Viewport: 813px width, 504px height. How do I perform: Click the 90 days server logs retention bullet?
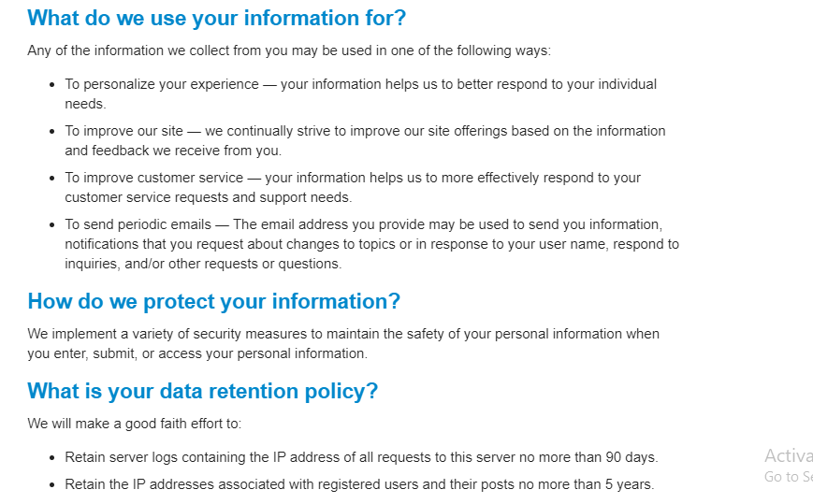[x=361, y=457]
